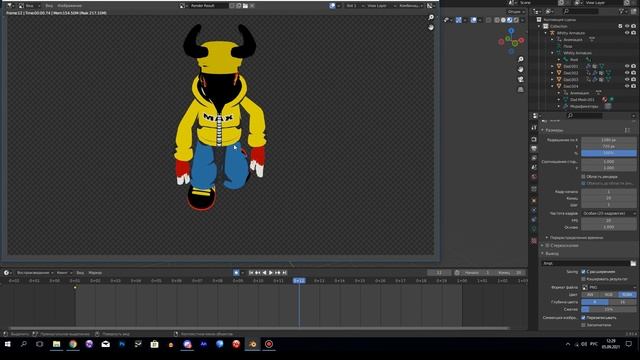Expand Dad.002 in outliner tree
This screenshot has width=640, height=360.
(x=553, y=73)
